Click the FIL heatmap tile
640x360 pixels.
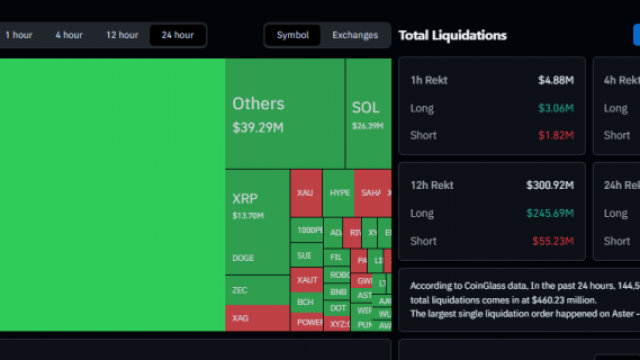337,257
